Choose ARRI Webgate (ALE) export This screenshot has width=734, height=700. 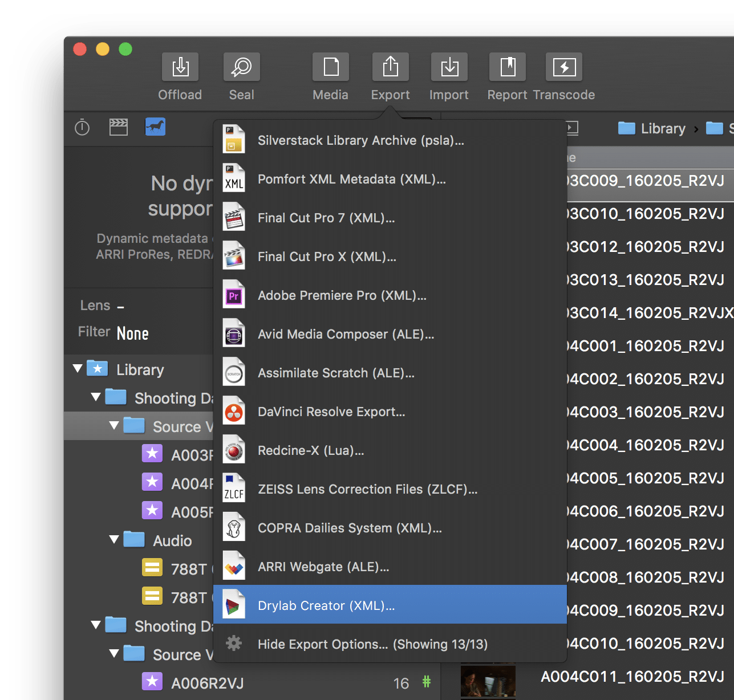[x=390, y=567]
